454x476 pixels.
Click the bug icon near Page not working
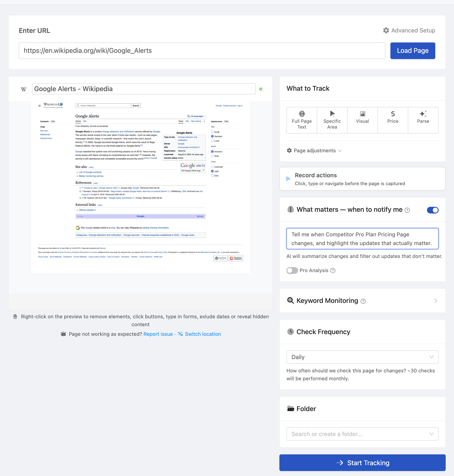[x=63, y=334]
